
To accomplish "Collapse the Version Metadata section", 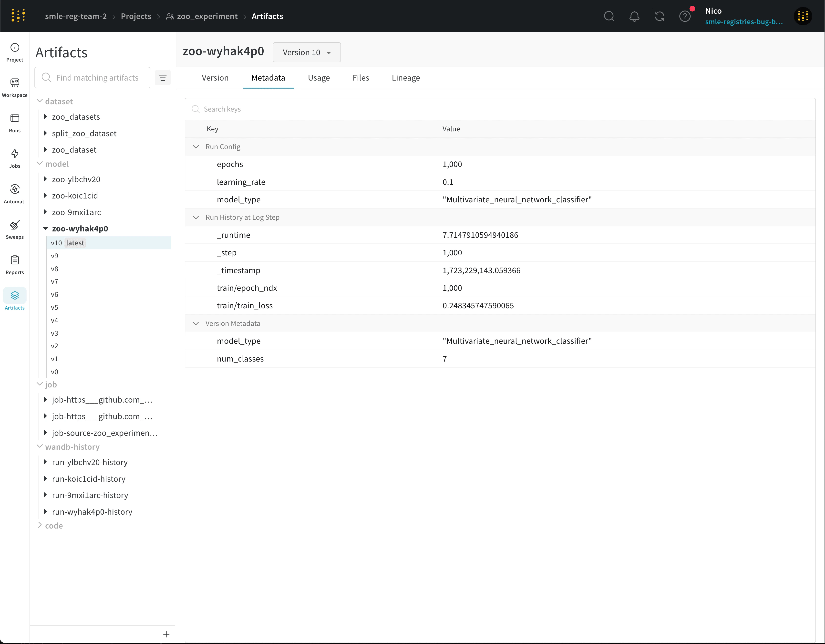I will [196, 323].
